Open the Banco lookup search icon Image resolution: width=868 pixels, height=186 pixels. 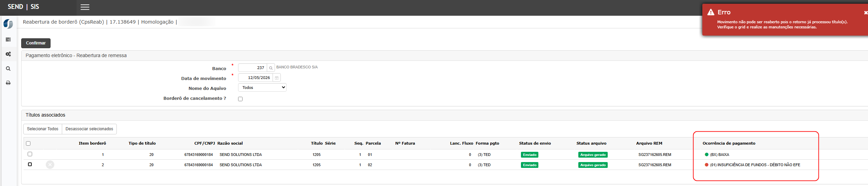tap(271, 68)
